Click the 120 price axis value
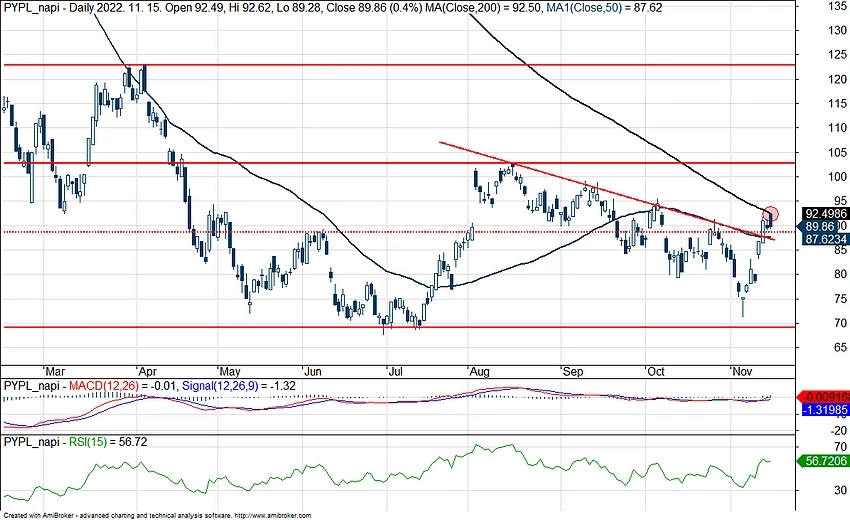Screen dimensions: 850x520 838,79
